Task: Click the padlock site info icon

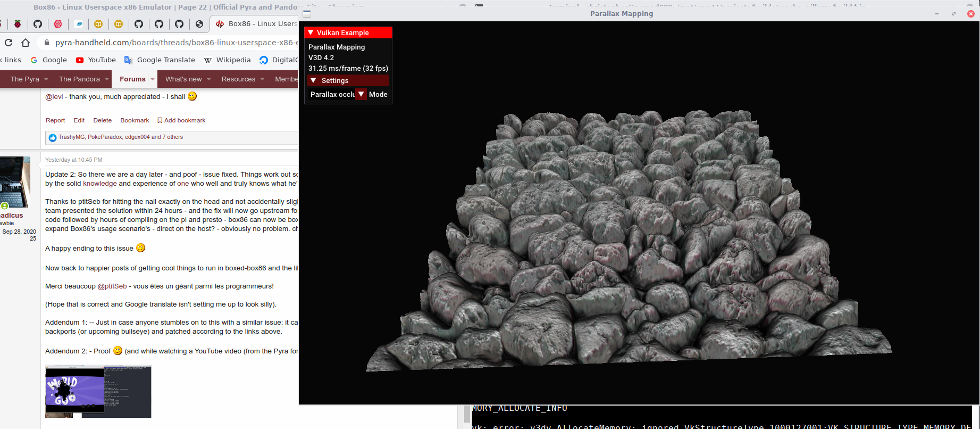Action: [x=47, y=43]
